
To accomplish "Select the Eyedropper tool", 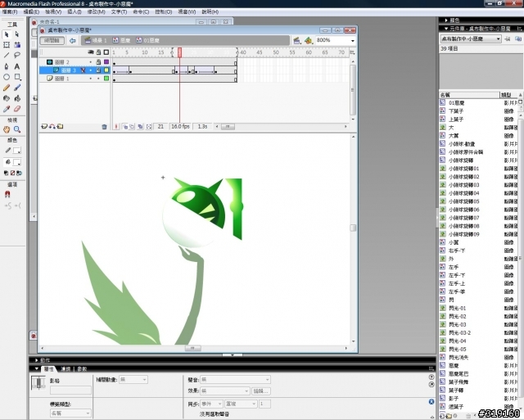I will click(7, 109).
